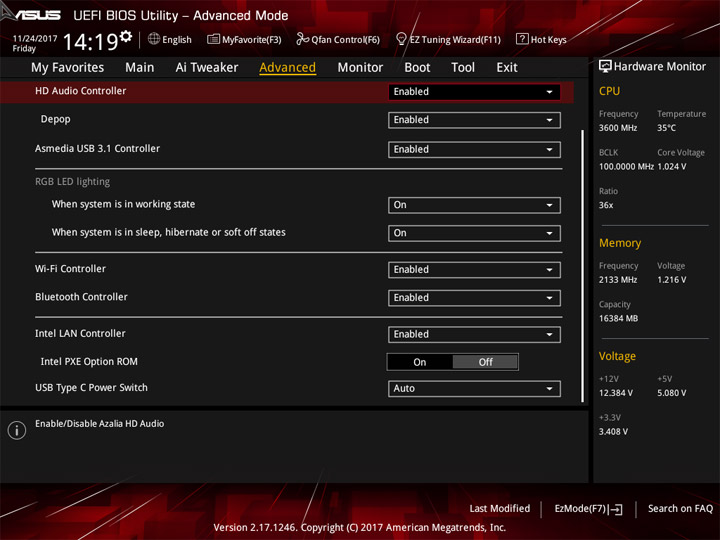Click Last Modified
Viewport: 720px width, 540px height.
click(500, 509)
